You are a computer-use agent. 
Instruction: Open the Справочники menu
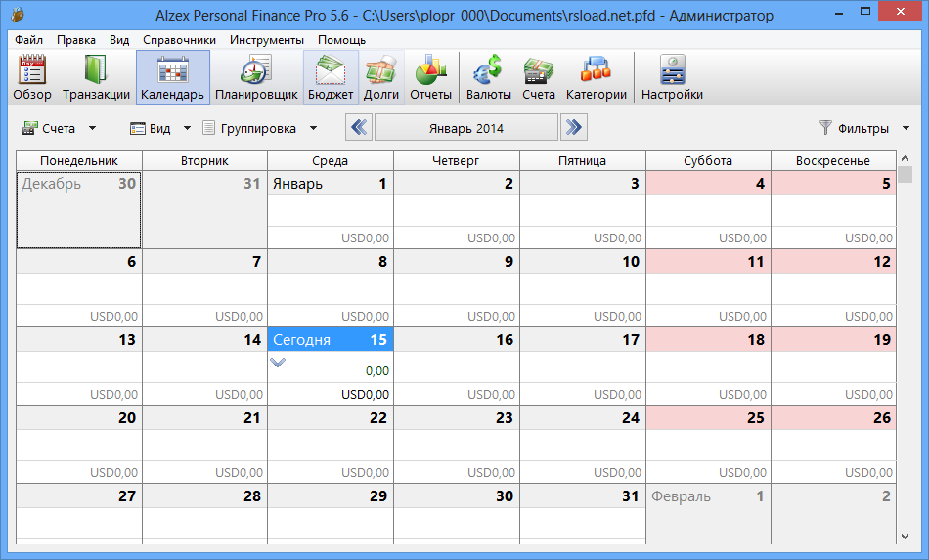(179, 40)
